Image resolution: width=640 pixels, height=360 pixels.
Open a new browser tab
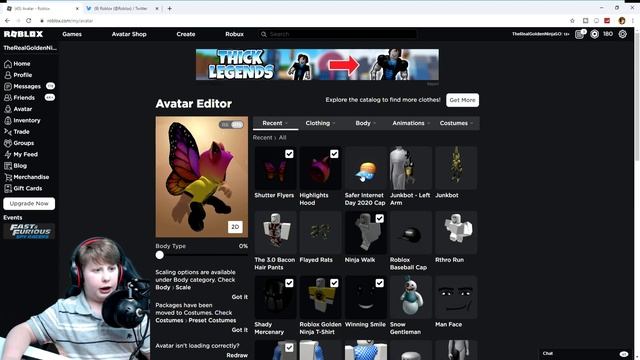(169, 8)
